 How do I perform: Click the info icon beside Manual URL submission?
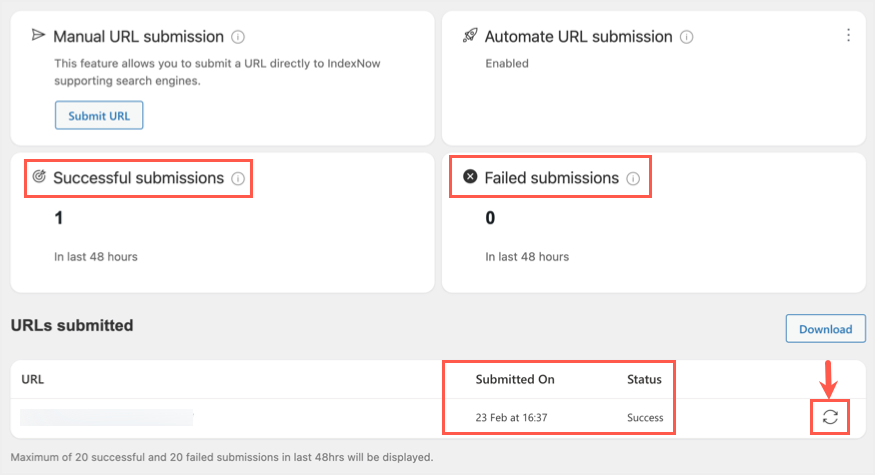pyautogui.click(x=238, y=37)
